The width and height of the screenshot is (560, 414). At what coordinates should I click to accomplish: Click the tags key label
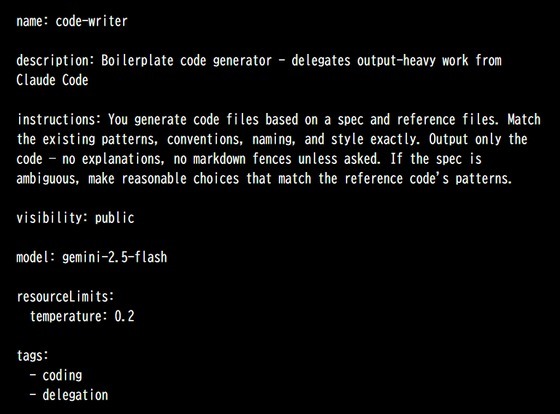[32, 356]
